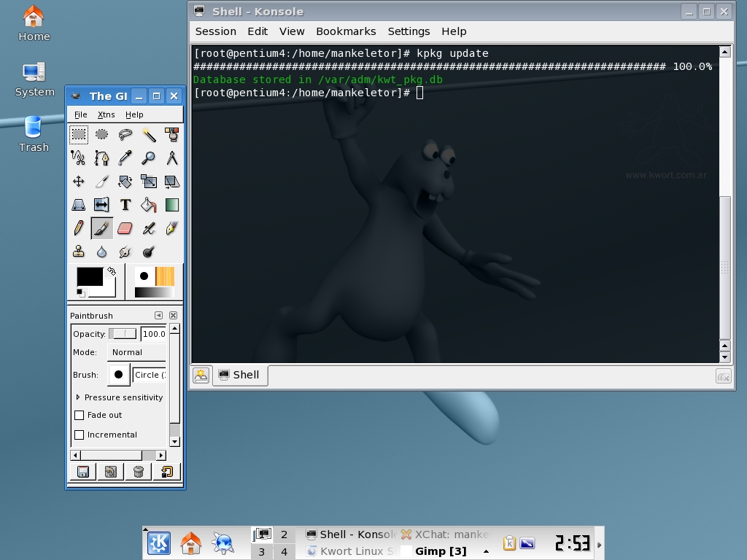Click the Opacity value field showing 100.0

[153, 334]
